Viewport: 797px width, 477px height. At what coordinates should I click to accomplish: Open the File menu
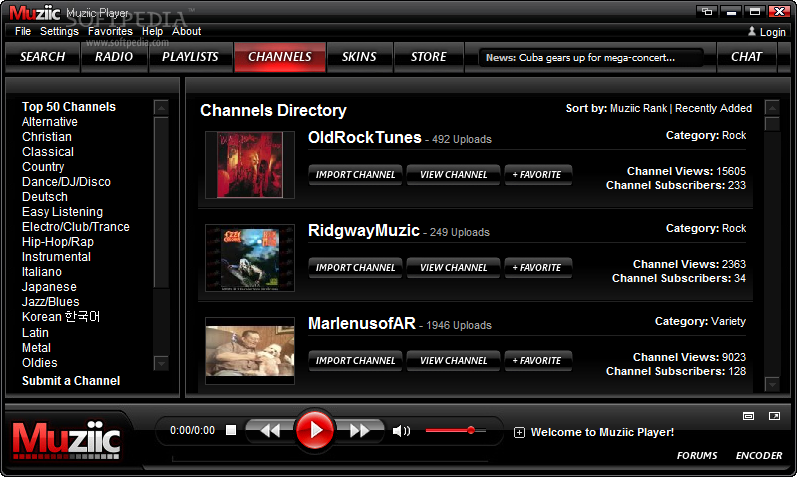(23, 32)
